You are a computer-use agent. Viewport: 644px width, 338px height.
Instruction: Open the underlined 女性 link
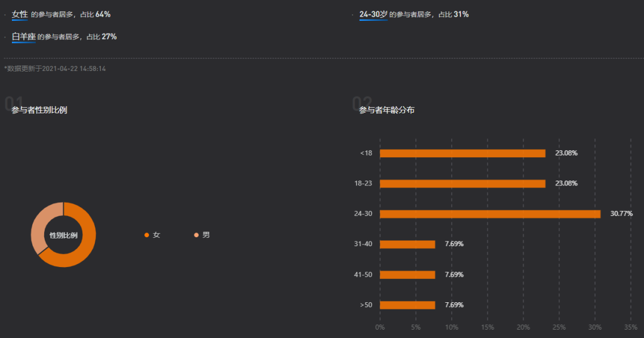tap(20, 14)
